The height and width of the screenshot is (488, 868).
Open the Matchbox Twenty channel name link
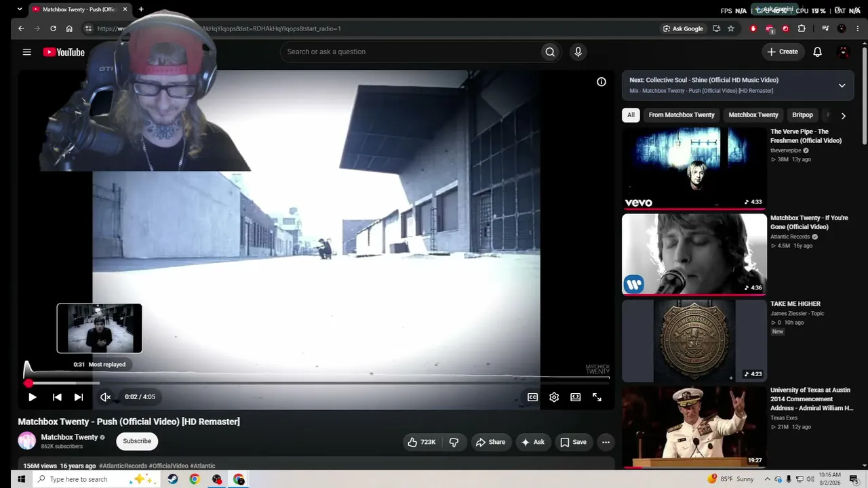[x=69, y=437]
